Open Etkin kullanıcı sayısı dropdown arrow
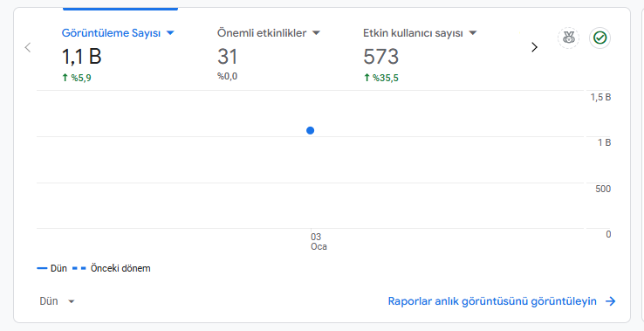The width and height of the screenshot is (644, 331). point(473,33)
